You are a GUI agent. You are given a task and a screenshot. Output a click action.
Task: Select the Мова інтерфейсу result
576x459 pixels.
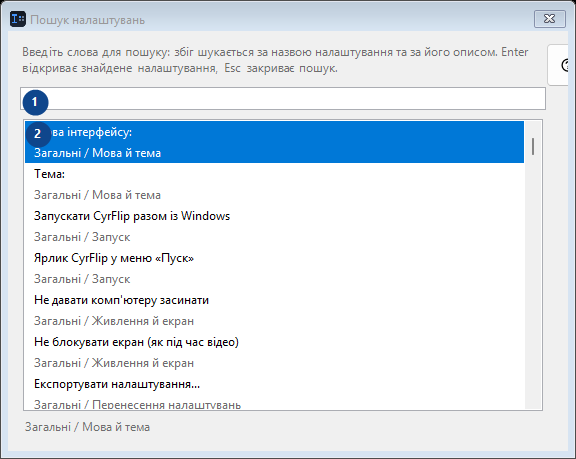click(274, 142)
